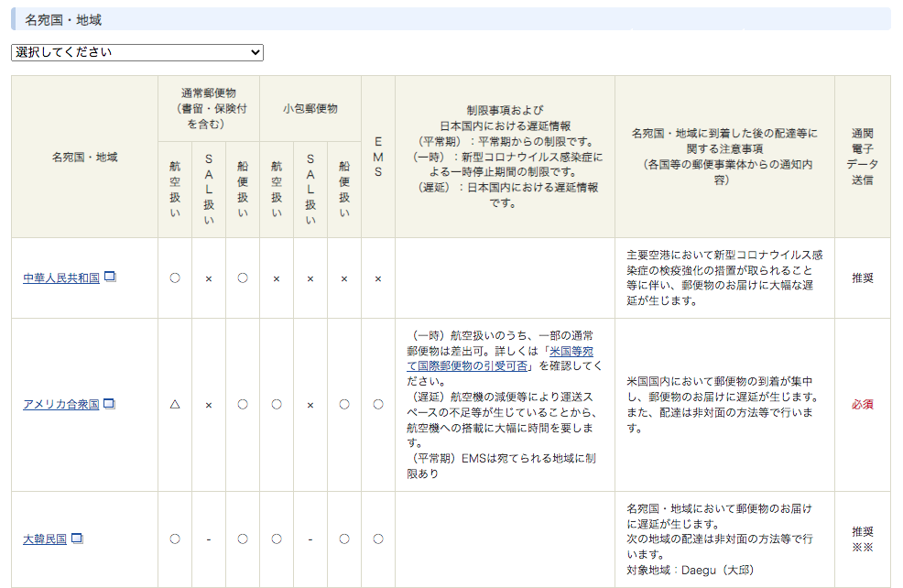
Task: Click the 制限事項および日本国内における遅延情報 header
Action: pos(505,157)
